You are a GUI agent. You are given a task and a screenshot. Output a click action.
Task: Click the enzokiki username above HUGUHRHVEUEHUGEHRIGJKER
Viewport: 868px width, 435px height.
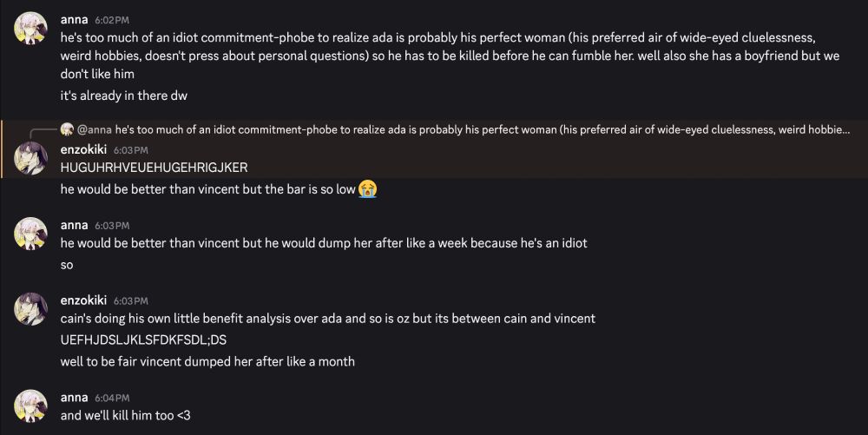click(83, 149)
